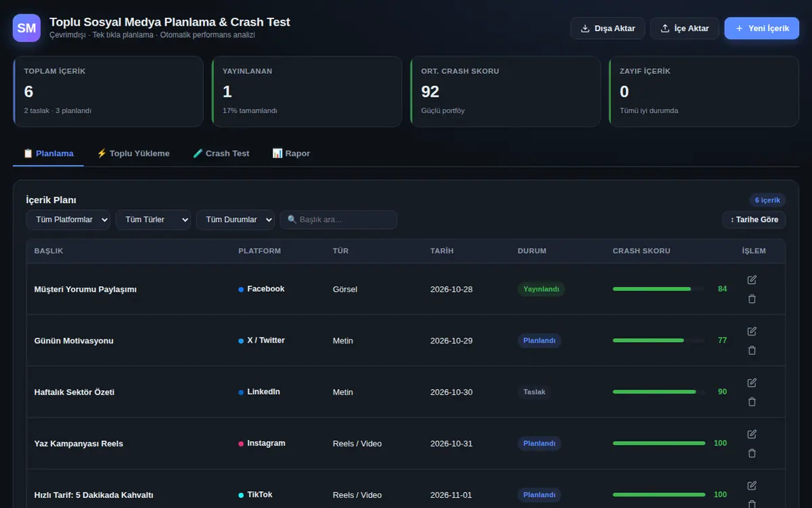Click the 6 içerik count badge
This screenshot has height=508, width=812.
[767, 200]
